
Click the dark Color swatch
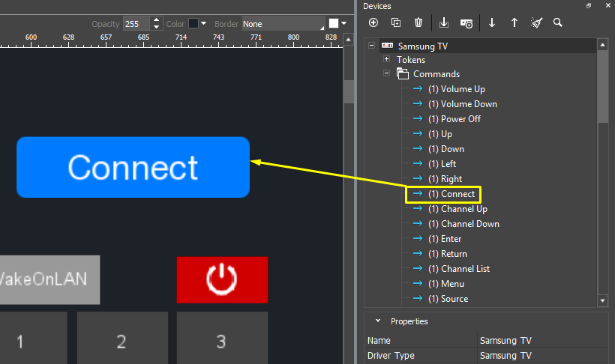(193, 24)
